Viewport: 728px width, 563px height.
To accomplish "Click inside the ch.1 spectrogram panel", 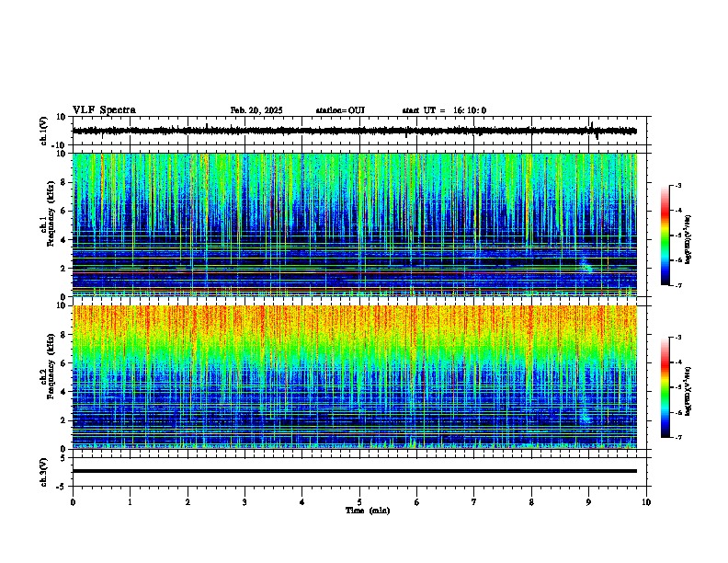I will 355,224.
